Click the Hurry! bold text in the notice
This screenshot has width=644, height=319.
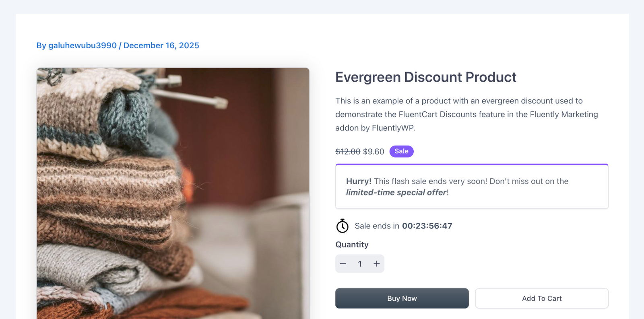(358, 181)
